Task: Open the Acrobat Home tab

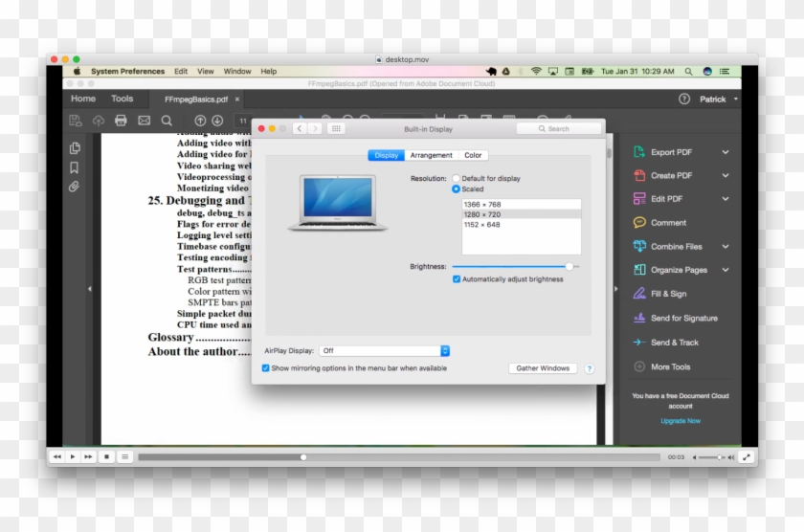Action: coord(83,99)
